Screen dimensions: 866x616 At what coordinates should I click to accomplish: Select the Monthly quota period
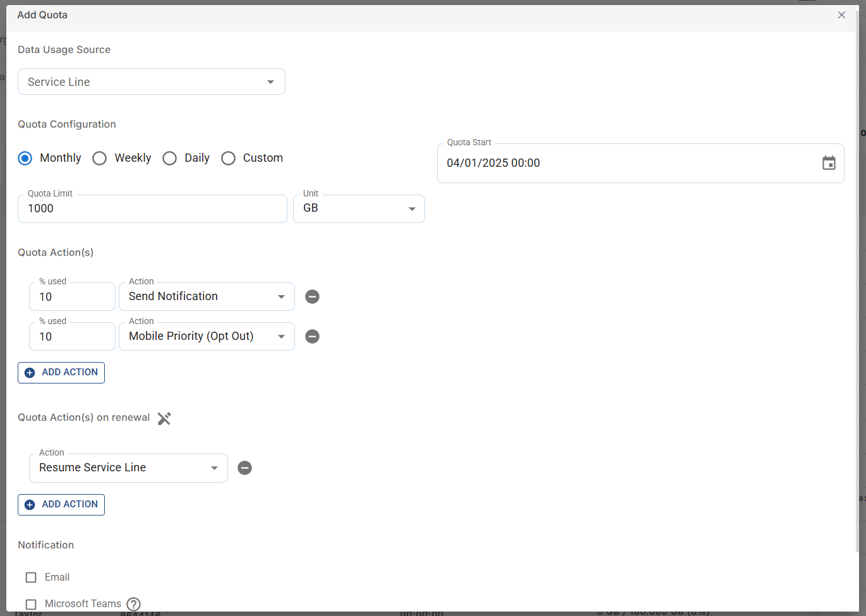coord(25,159)
